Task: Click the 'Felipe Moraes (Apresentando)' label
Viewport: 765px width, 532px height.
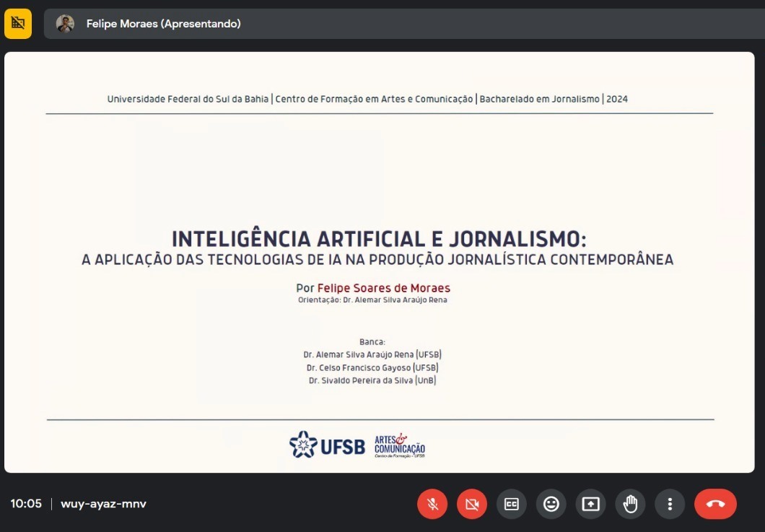Action: point(163,23)
